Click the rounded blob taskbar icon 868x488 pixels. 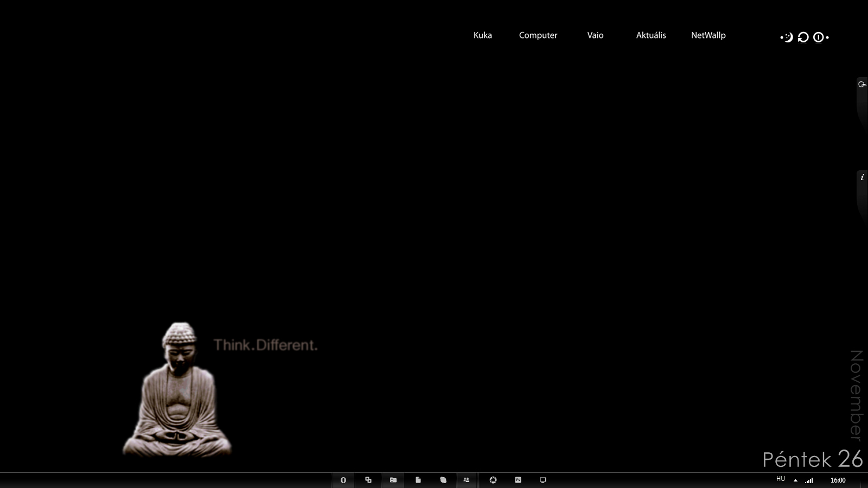443,480
